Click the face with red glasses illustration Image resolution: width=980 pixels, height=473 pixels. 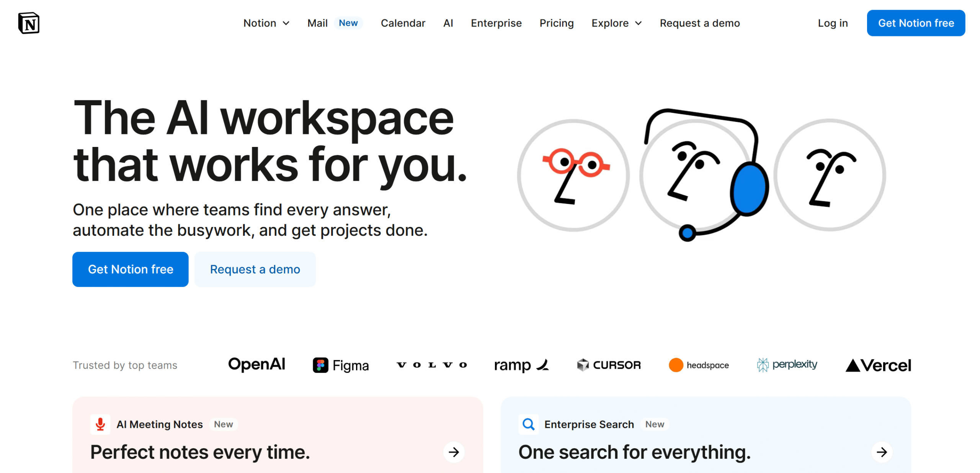point(573,175)
